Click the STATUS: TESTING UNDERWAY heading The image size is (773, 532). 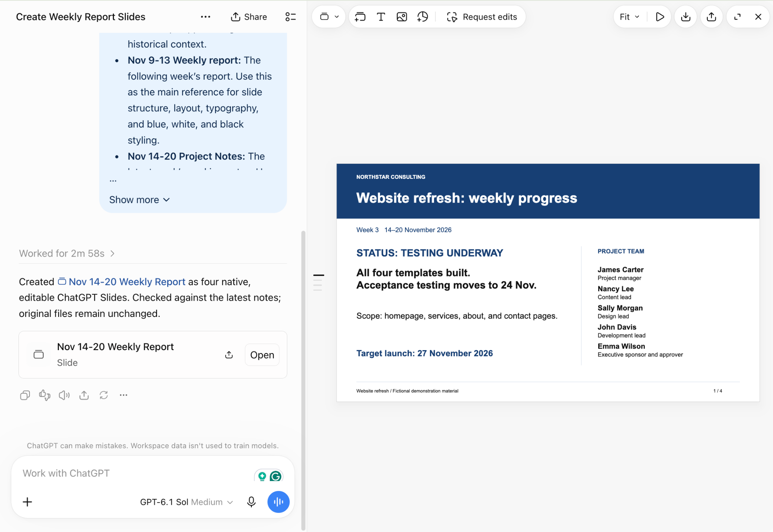point(430,253)
